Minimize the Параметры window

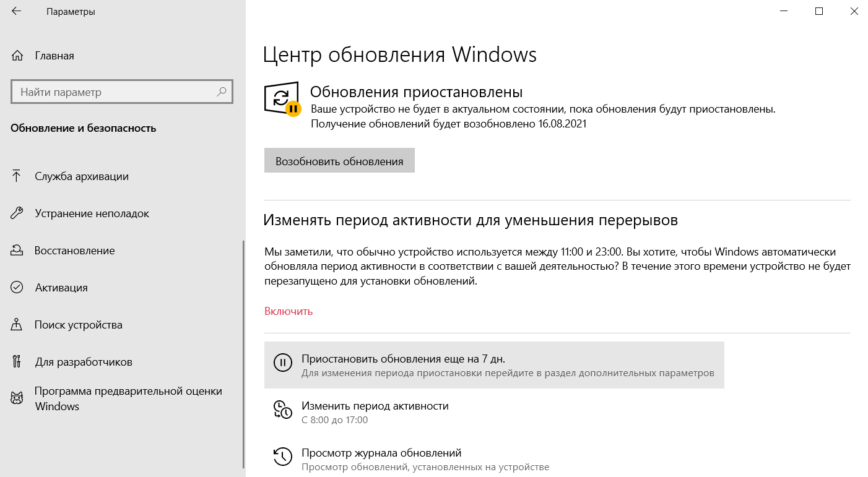[x=784, y=11]
